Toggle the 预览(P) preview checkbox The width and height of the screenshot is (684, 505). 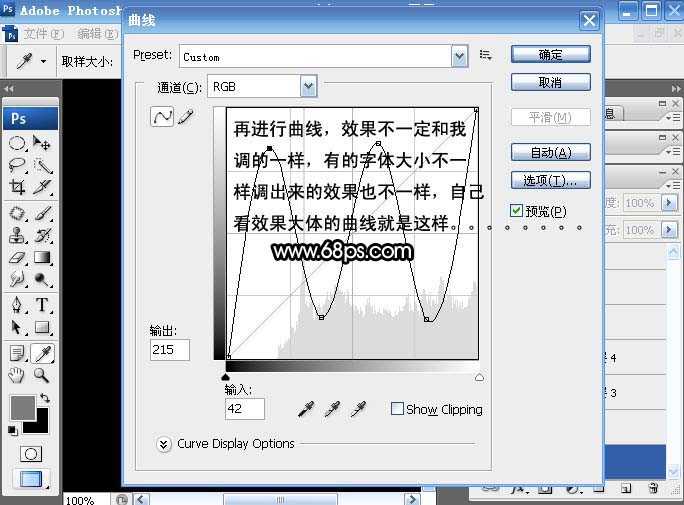(516, 211)
